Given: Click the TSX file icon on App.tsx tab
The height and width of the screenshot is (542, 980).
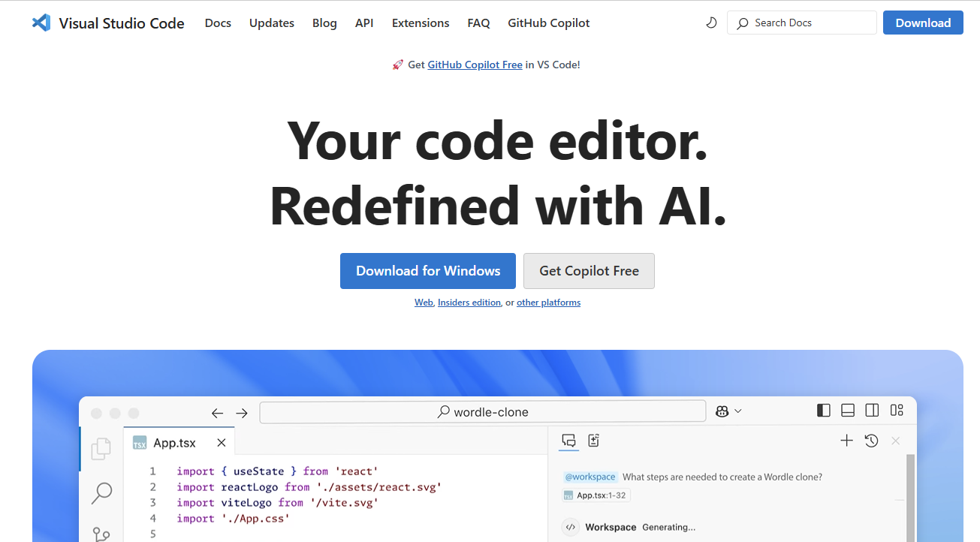Looking at the screenshot, I should point(140,443).
